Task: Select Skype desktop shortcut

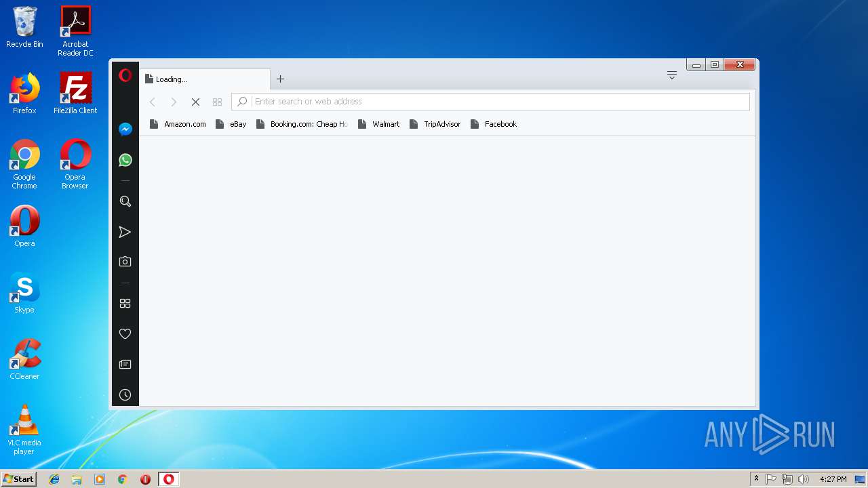Action: [24, 293]
